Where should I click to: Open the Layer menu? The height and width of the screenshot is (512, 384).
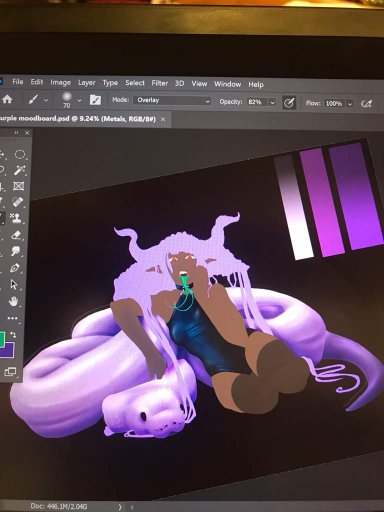coord(87,82)
